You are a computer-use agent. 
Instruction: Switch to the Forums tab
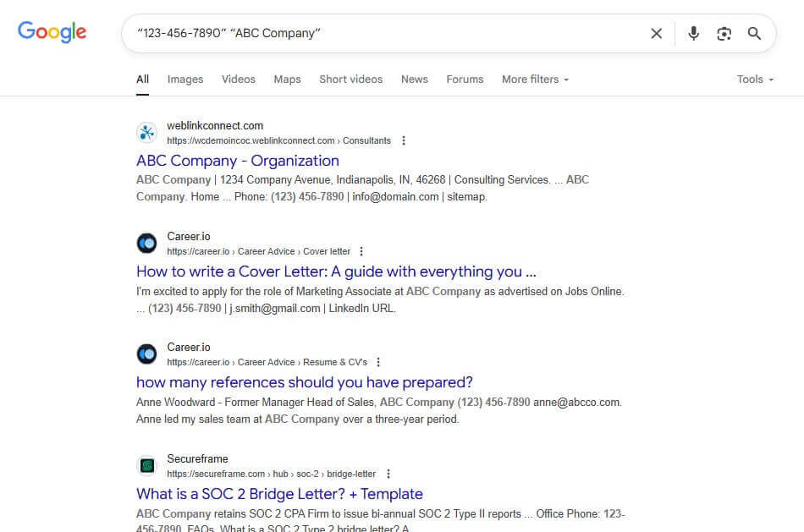point(465,80)
